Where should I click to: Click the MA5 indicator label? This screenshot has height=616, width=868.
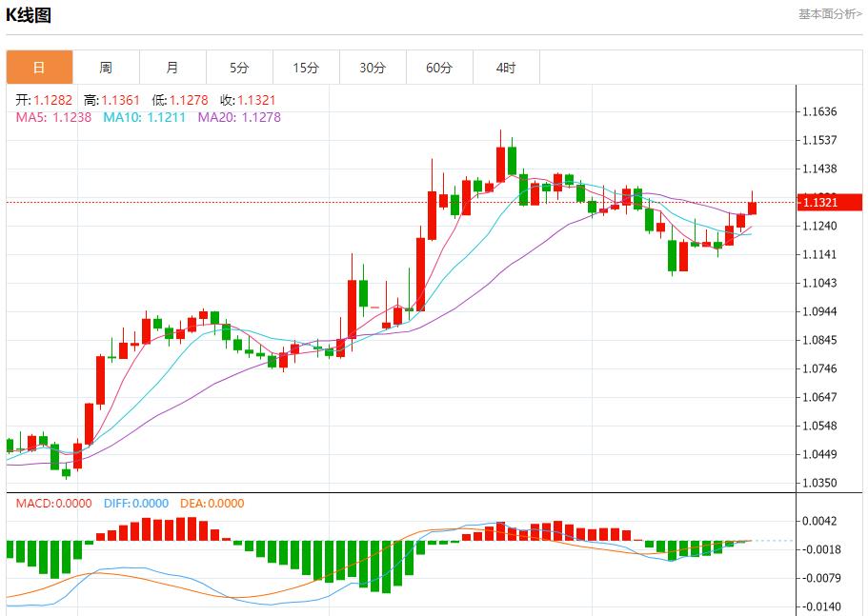pyautogui.click(x=53, y=117)
